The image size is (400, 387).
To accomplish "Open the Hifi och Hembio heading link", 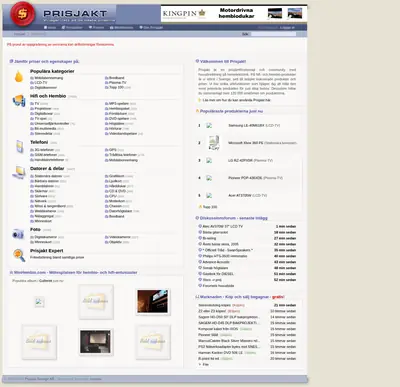I will point(48,96).
